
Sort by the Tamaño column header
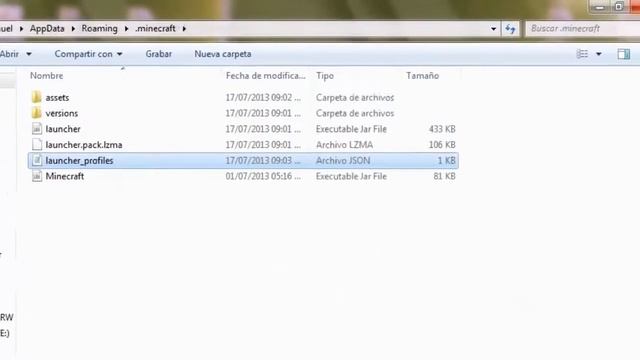coord(422,76)
